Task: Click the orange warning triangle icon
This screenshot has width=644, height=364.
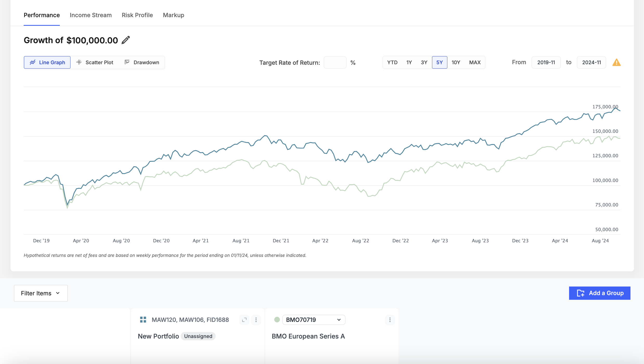Action: 616,62
